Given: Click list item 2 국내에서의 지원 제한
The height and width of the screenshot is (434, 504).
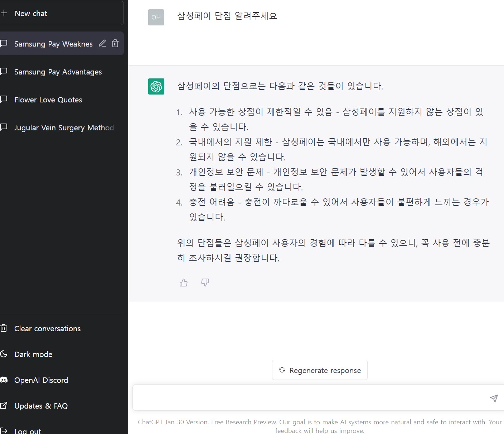Looking at the screenshot, I should 338,149.
